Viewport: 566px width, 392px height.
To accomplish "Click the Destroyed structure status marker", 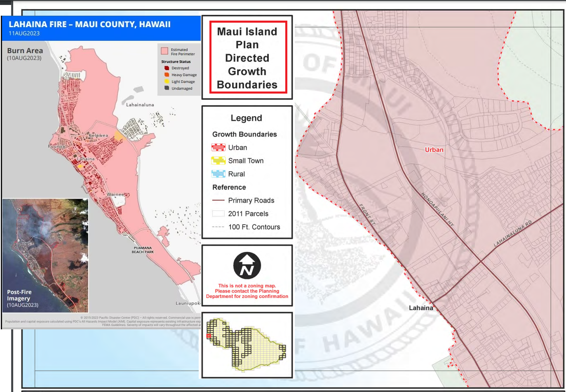I will (x=167, y=68).
